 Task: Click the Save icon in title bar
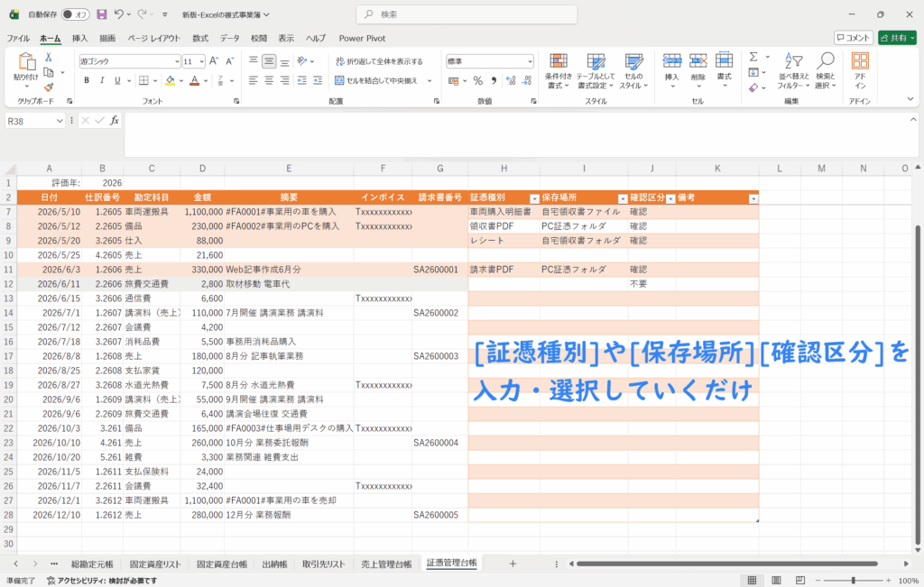[101, 14]
